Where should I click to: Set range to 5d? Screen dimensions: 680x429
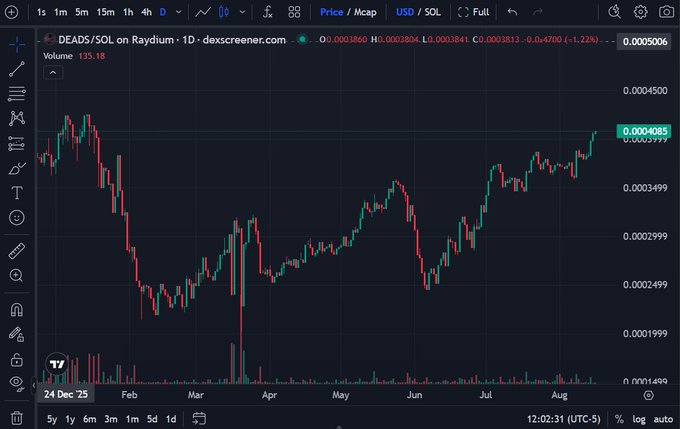point(152,419)
